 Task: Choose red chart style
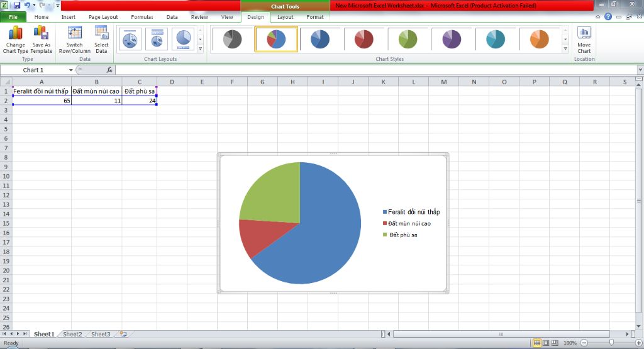(364, 39)
